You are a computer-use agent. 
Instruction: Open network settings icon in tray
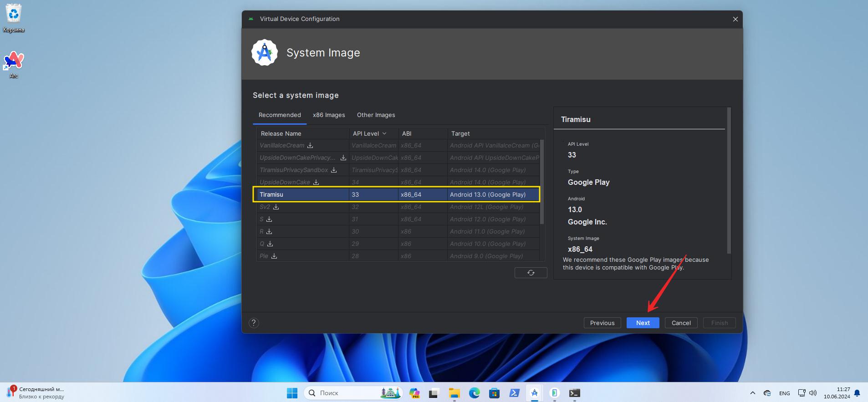[802, 393]
